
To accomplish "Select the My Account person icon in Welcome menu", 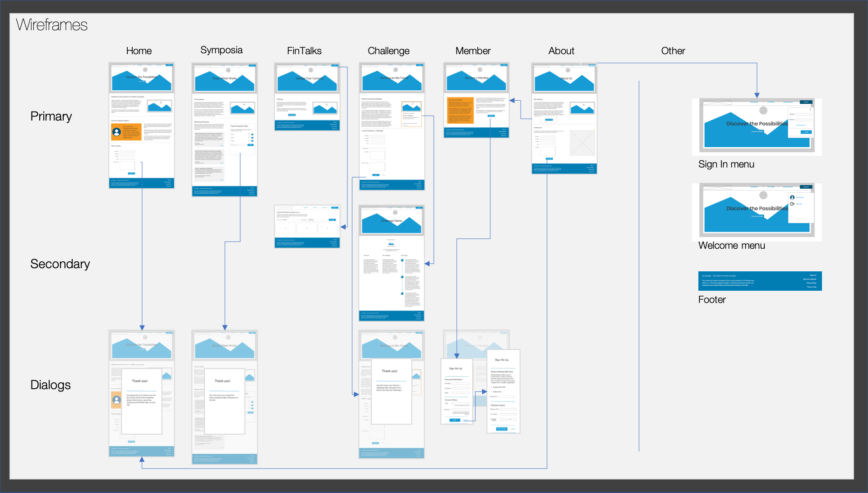I will point(793,197).
